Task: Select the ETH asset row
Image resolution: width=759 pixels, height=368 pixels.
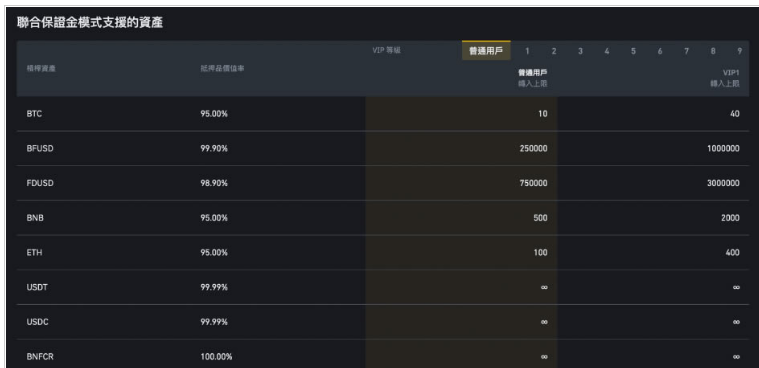Action: pyautogui.click(x=383, y=252)
